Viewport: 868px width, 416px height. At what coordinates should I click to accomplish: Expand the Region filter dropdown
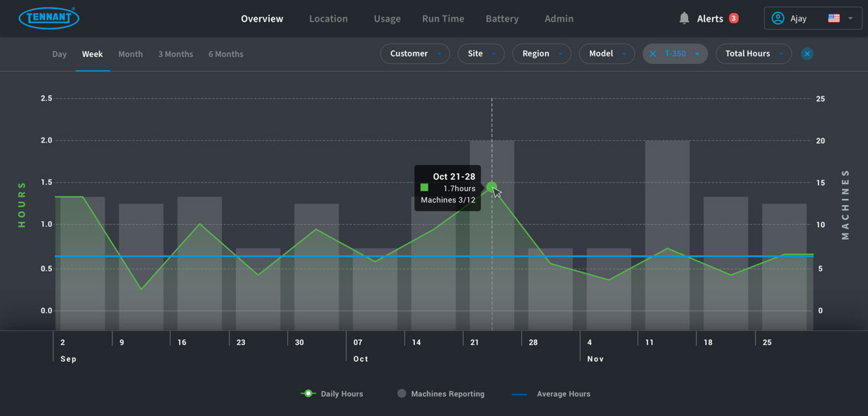(541, 54)
